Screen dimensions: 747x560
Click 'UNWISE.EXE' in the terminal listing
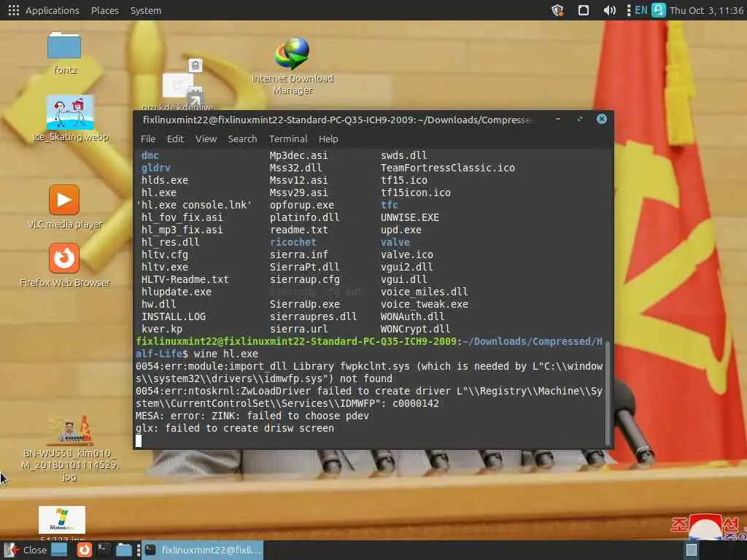tap(410, 217)
